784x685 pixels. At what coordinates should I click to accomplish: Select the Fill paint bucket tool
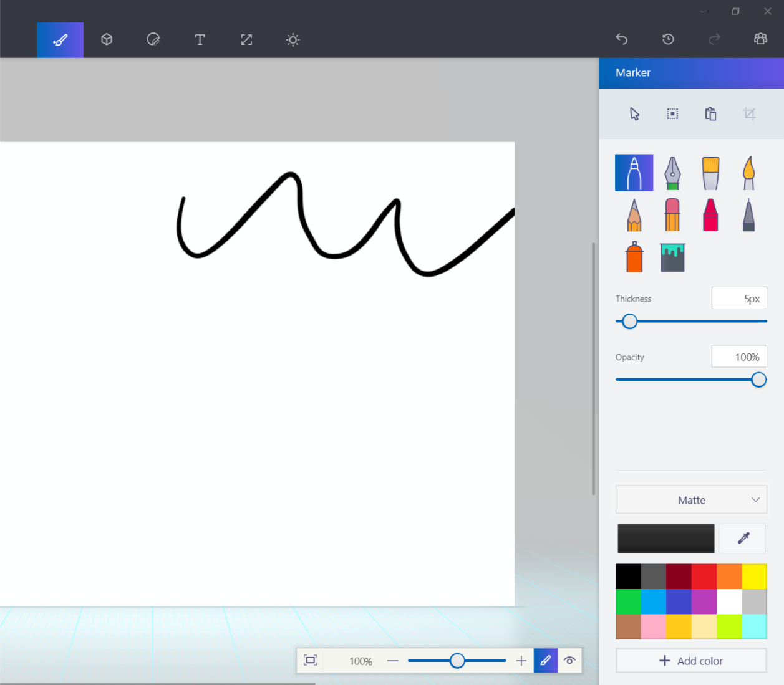[672, 257]
